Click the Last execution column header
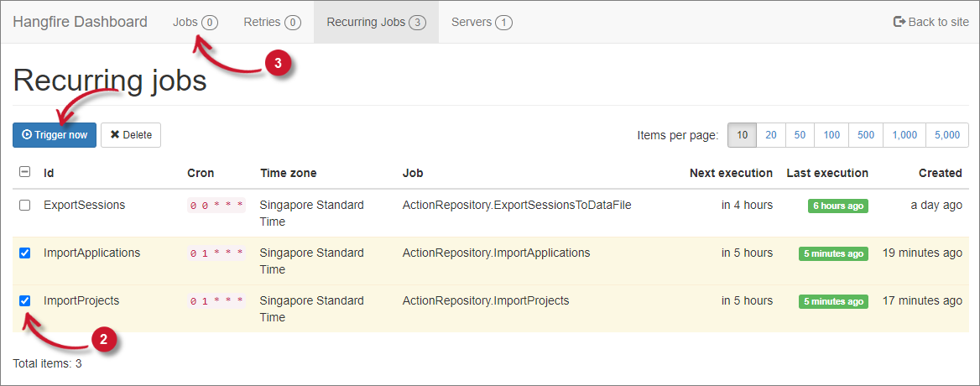Screen dimensions: 980x386 827,173
